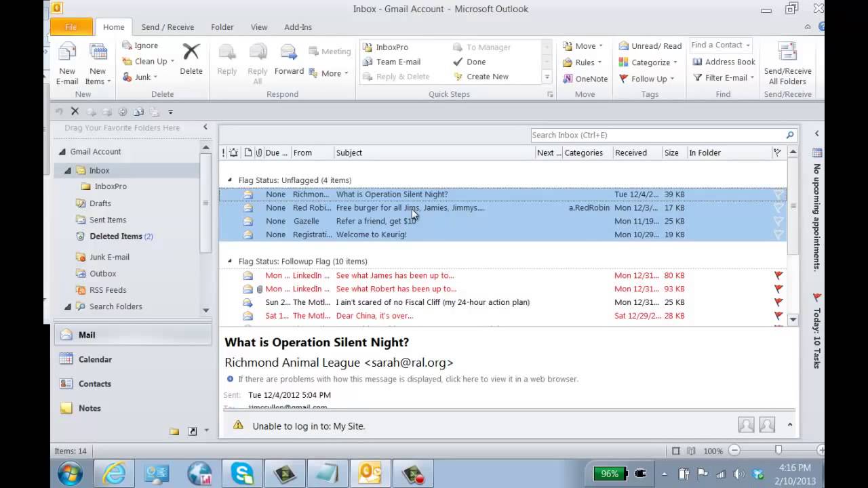
Task: Click the Shortcuts icon in navigation
Action: coord(192,431)
